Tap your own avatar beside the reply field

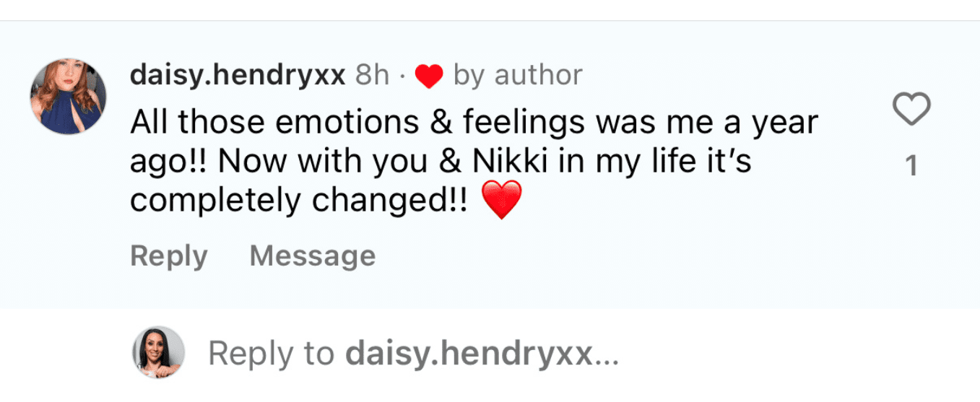[x=158, y=353]
